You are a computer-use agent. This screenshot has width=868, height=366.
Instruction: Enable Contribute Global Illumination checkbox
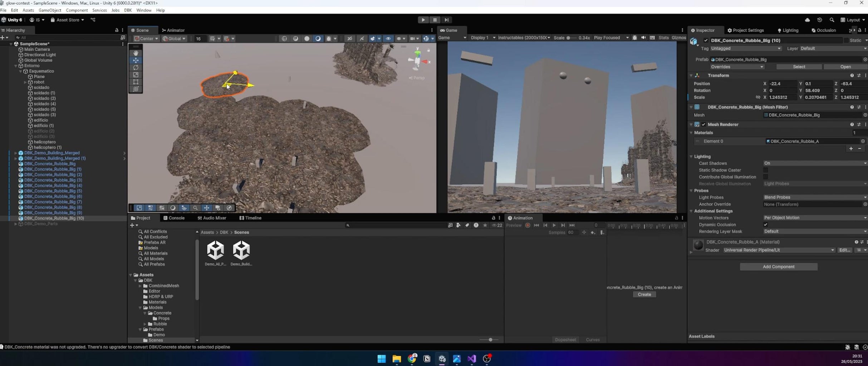tap(765, 177)
